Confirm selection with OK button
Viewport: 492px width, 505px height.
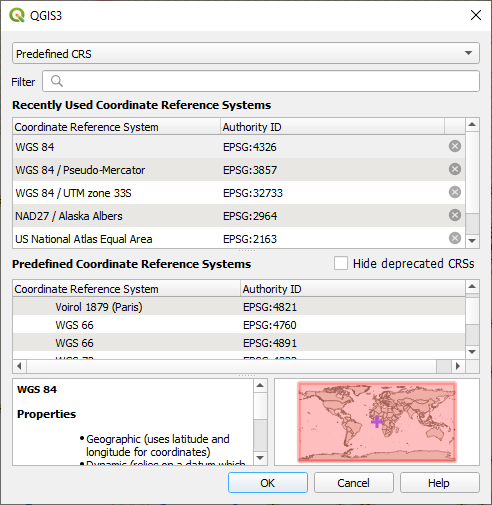268,483
